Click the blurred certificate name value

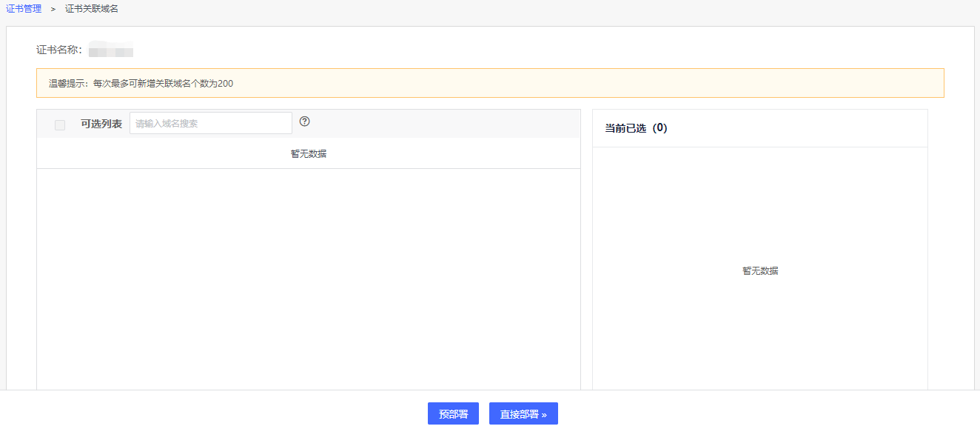110,51
